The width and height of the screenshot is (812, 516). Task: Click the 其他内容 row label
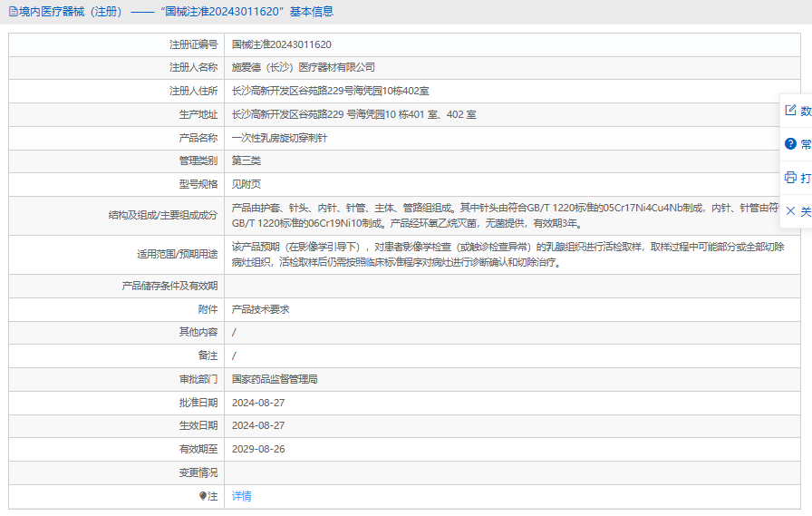(x=198, y=332)
